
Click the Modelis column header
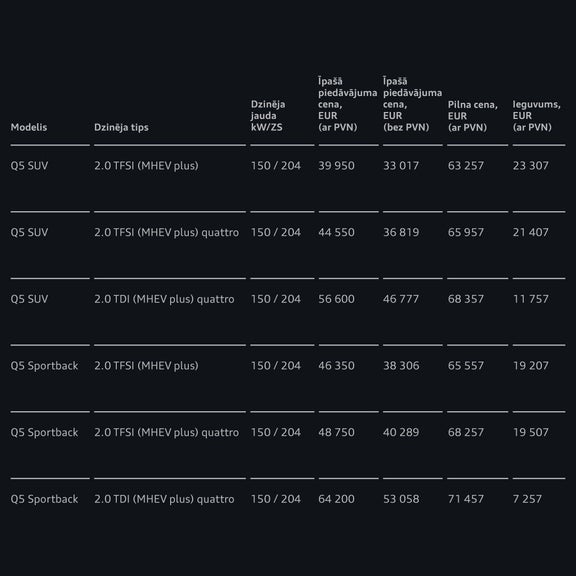pyautogui.click(x=29, y=127)
